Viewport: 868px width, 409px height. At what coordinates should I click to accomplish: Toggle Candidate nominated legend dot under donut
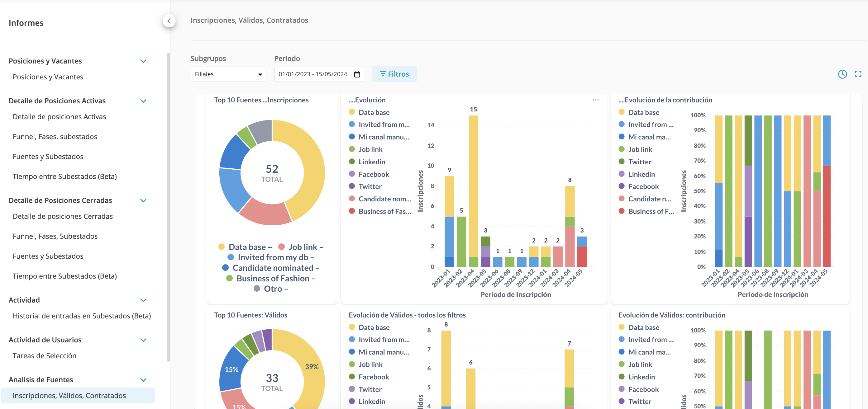tap(226, 268)
